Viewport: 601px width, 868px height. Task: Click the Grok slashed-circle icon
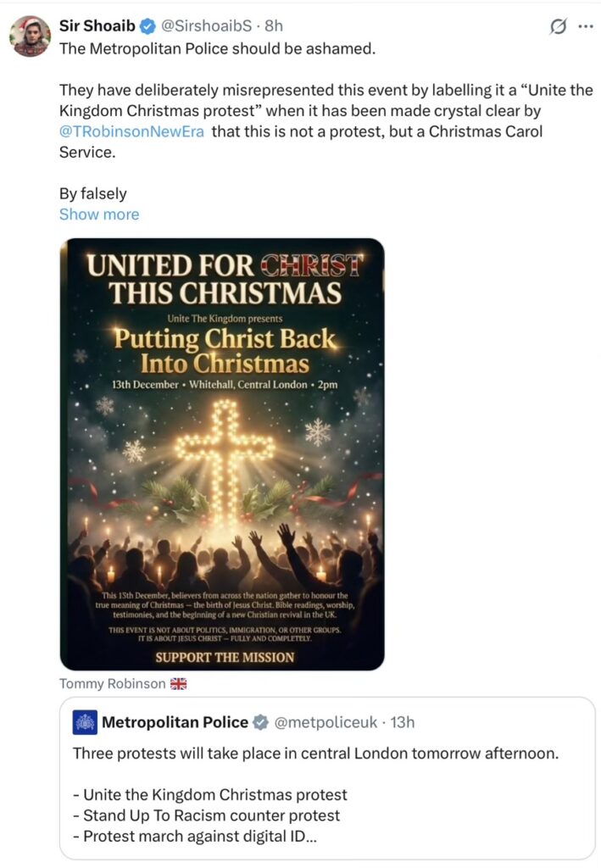[x=558, y=27]
